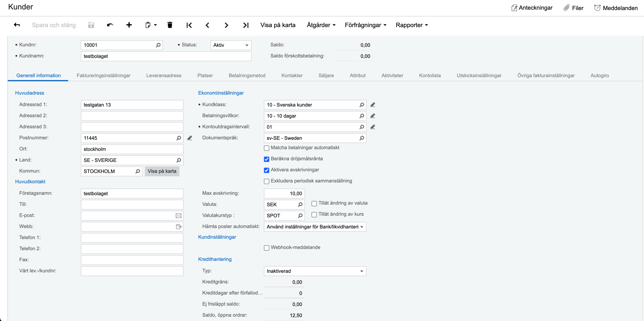
Task: Open the Övriga fakturainställningar tab
Action: 546,76
